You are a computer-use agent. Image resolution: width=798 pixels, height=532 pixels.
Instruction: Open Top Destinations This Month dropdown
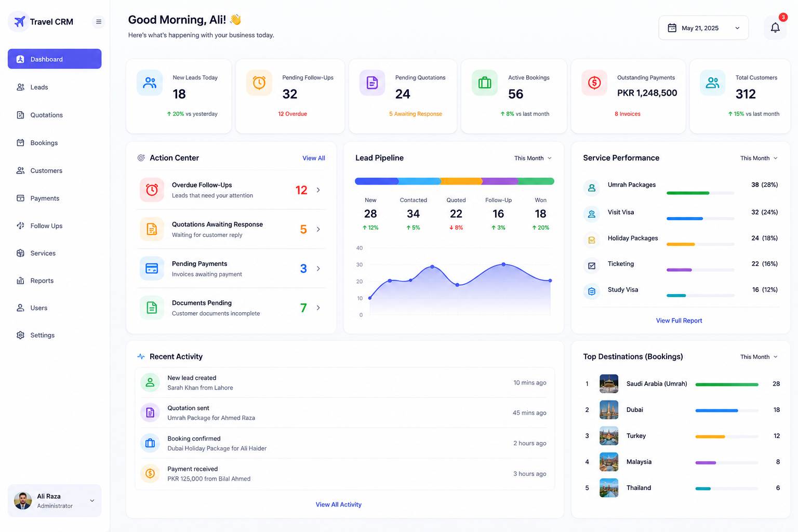pos(759,357)
